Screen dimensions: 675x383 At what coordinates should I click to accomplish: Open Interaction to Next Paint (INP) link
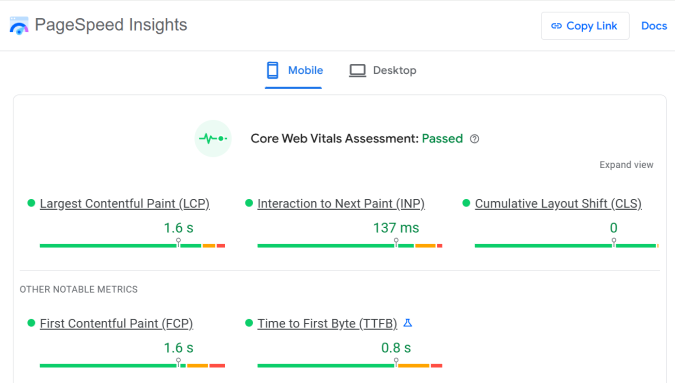341,204
